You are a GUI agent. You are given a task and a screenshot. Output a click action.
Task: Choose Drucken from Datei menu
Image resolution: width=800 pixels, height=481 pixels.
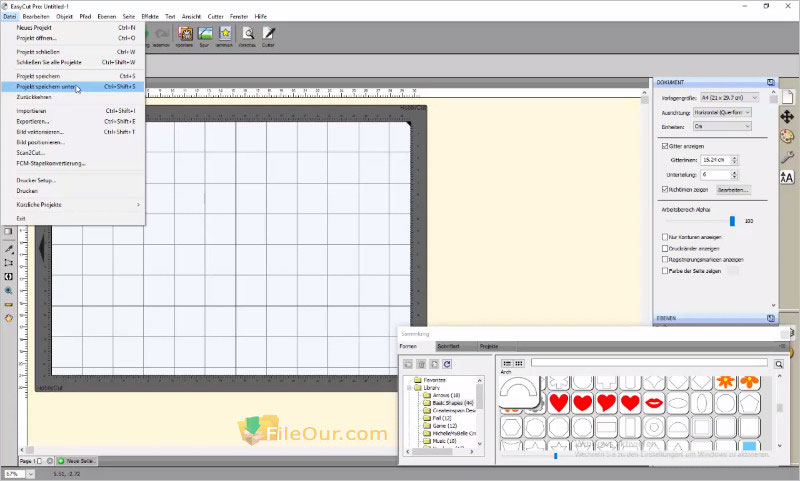click(x=72, y=191)
